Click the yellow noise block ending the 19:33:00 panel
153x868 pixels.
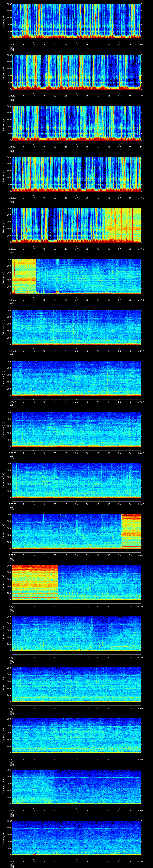tap(123, 225)
